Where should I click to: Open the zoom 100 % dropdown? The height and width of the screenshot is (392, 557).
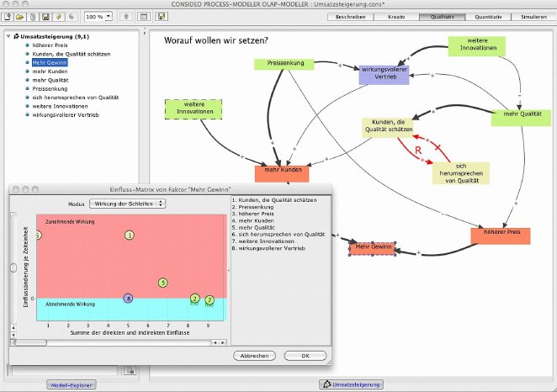coord(98,16)
